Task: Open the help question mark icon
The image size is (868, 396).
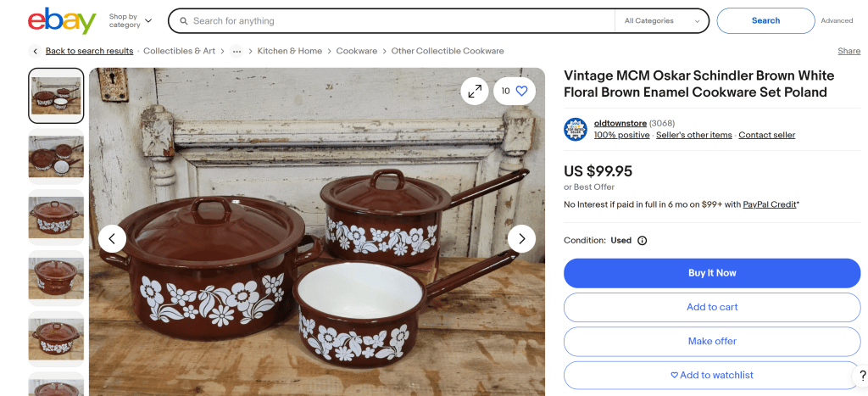Action: (861, 376)
